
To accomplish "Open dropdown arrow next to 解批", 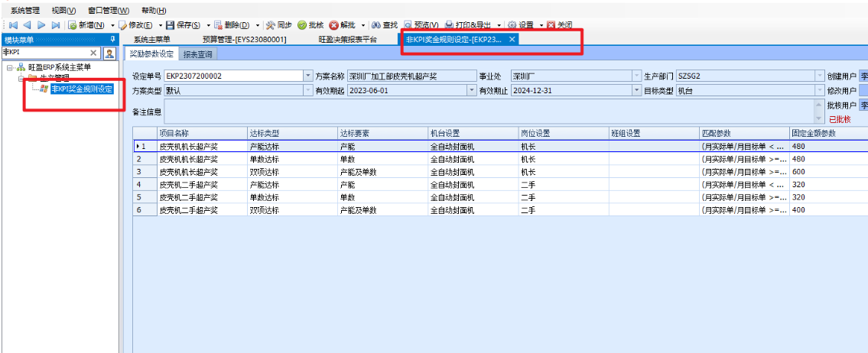I will coord(363,25).
